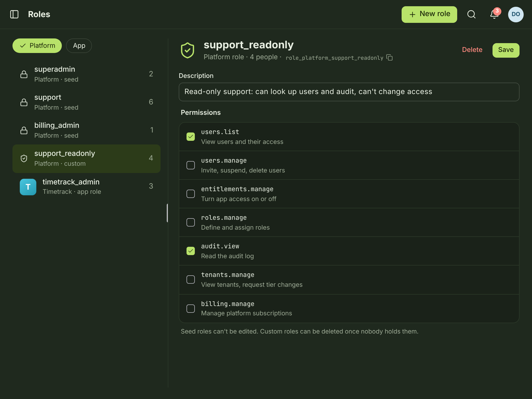Click into the Description text field
The width and height of the screenshot is (532, 399).
[x=349, y=92]
